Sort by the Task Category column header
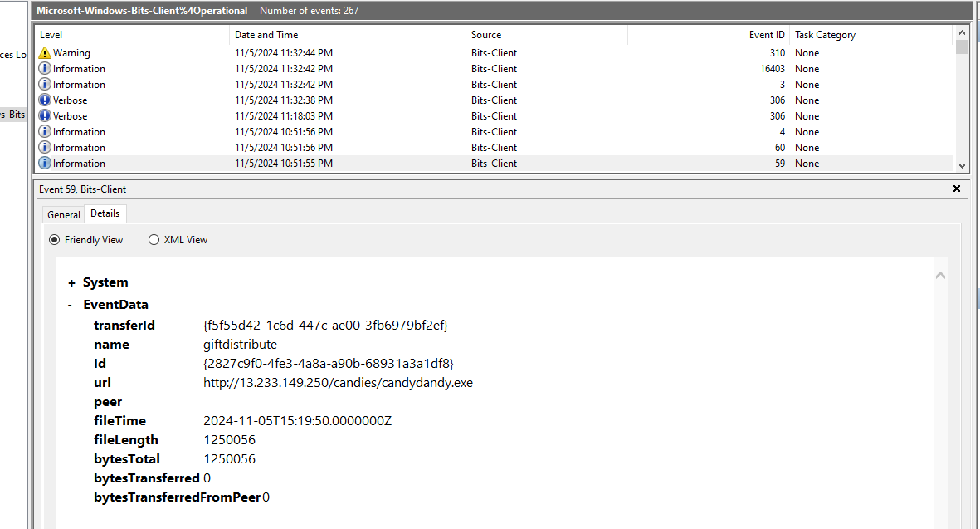This screenshot has height=529, width=980. (871, 35)
